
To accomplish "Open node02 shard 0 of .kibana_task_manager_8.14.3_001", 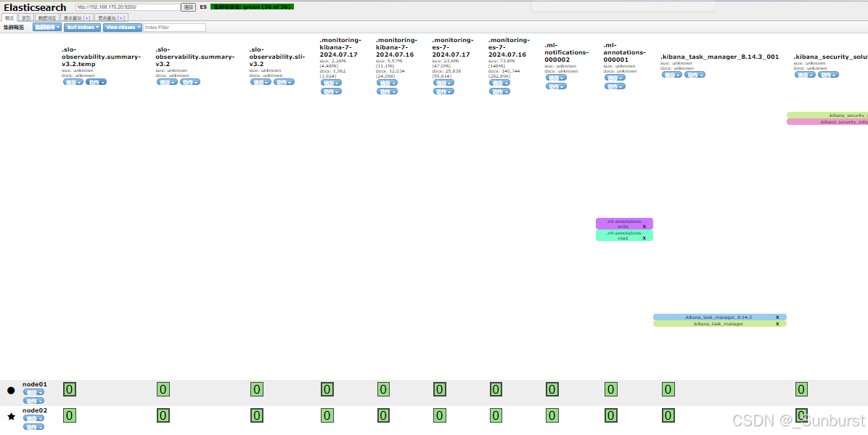I will coord(668,415).
